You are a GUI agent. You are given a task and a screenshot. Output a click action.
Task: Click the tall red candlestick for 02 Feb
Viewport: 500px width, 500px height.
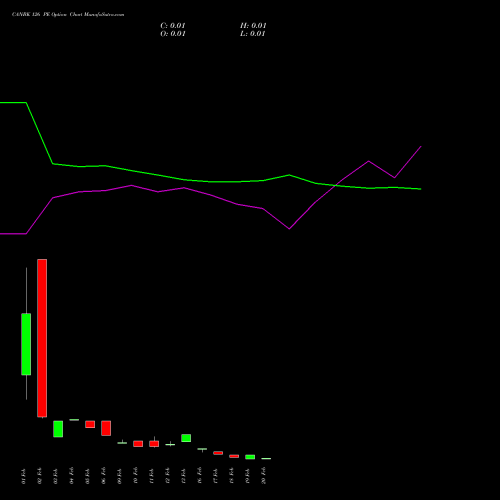tap(42, 338)
